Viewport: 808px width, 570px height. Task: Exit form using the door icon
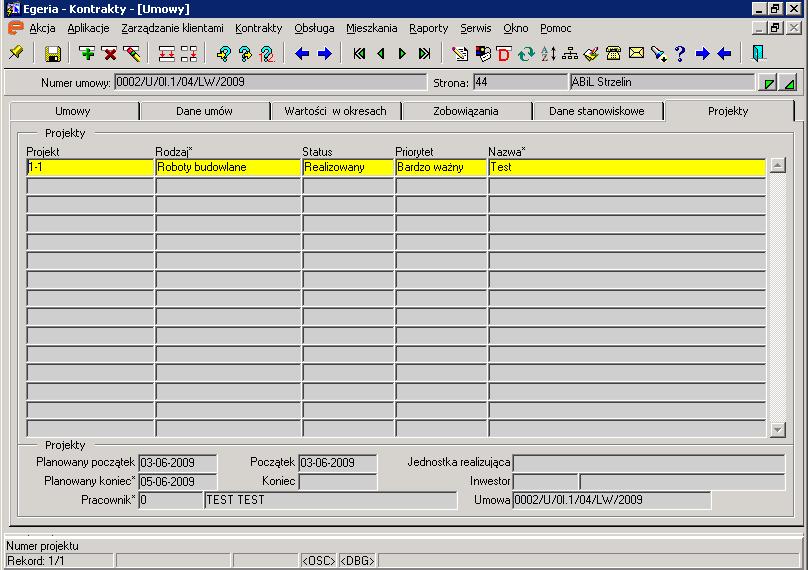pyautogui.click(x=758, y=53)
